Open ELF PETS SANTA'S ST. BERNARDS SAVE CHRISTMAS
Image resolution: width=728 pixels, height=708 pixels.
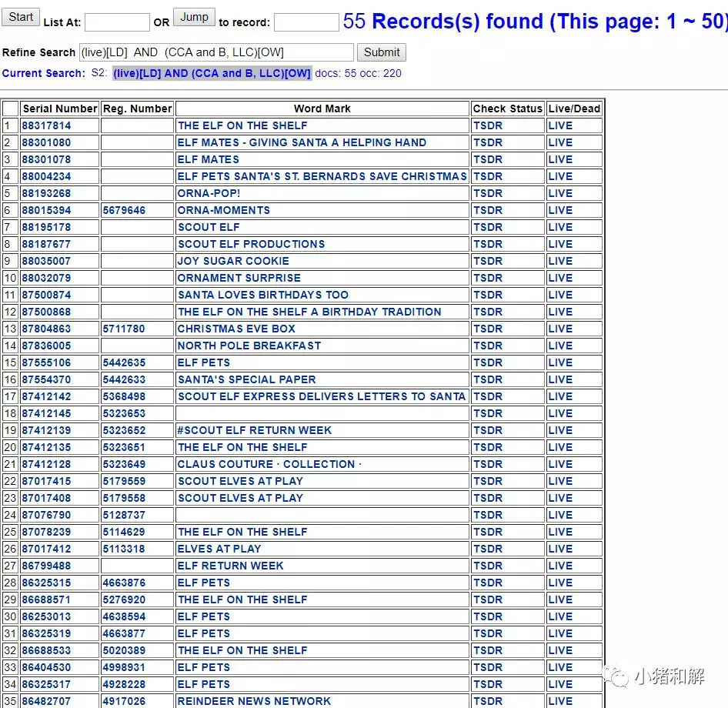322,176
